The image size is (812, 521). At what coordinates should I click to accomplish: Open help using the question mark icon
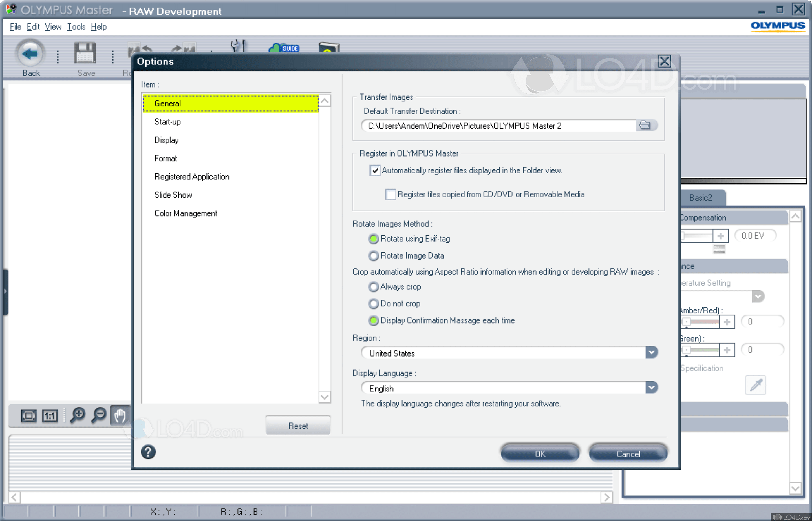tap(148, 452)
